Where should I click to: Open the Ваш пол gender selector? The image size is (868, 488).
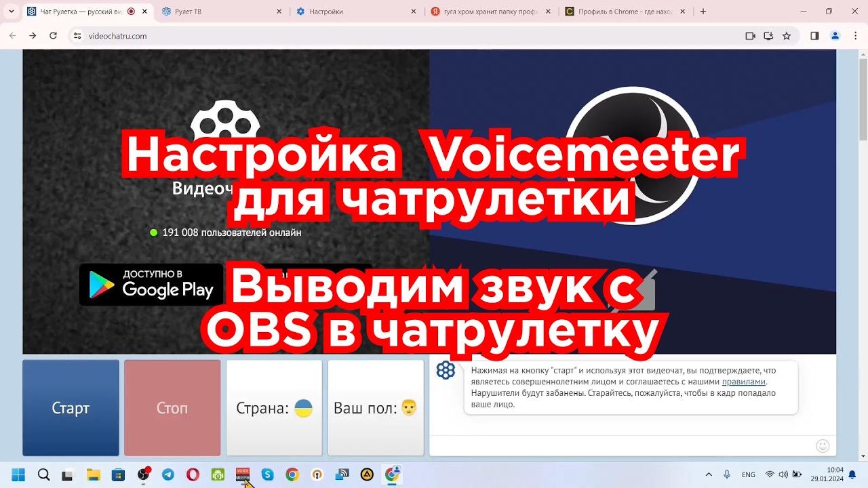tap(376, 408)
